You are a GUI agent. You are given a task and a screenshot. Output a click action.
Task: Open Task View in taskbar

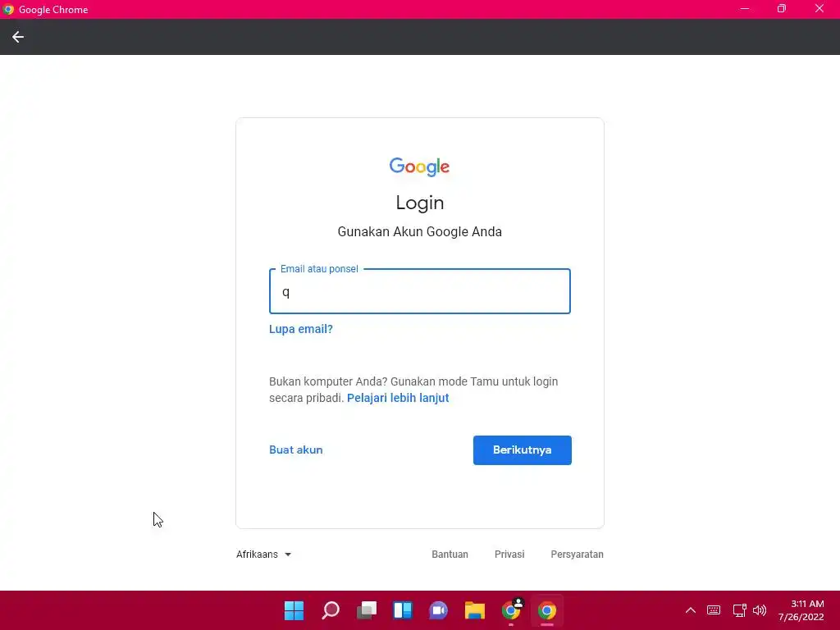(x=367, y=610)
